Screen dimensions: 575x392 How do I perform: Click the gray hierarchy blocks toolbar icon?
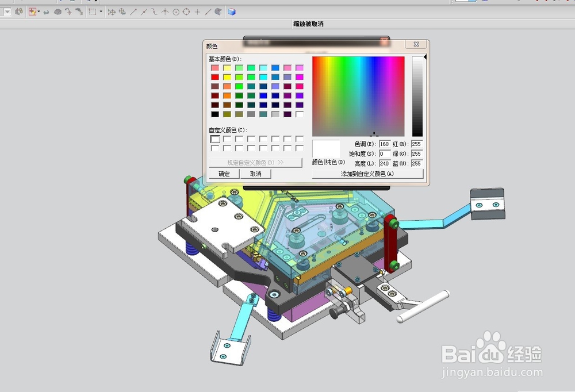coord(79,12)
